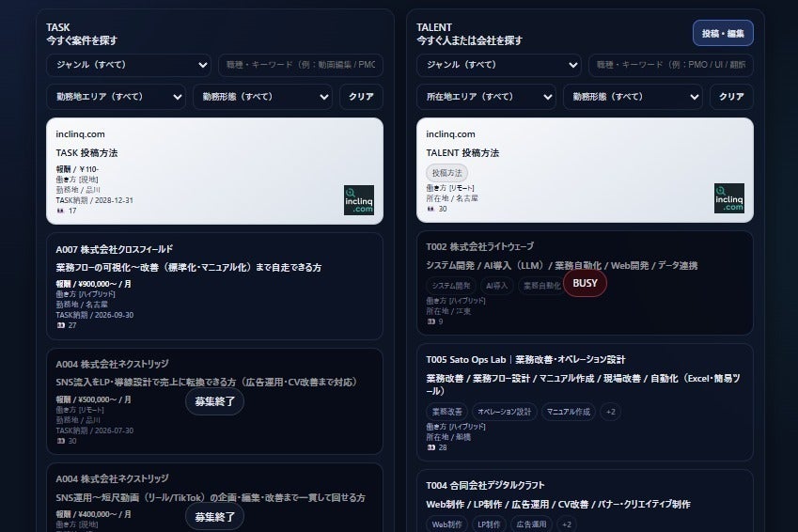Click TASK納期 / 2026-09-30 text

point(95,315)
